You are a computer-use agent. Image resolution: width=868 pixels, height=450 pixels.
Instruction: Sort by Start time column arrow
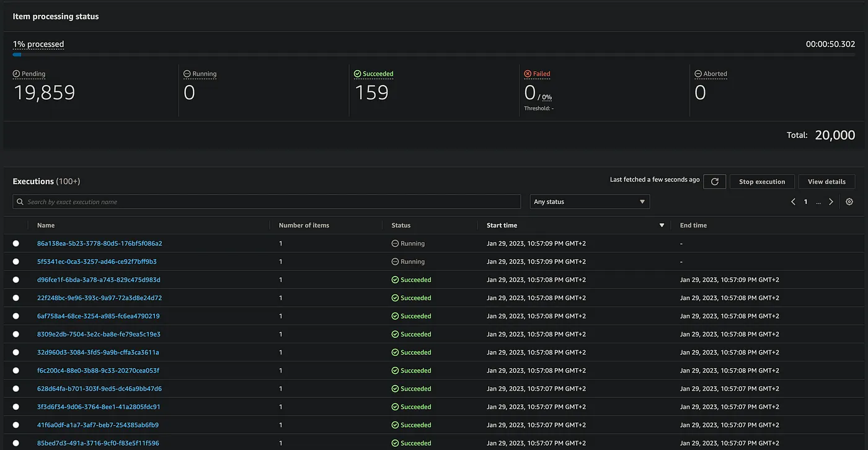(x=662, y=226)
